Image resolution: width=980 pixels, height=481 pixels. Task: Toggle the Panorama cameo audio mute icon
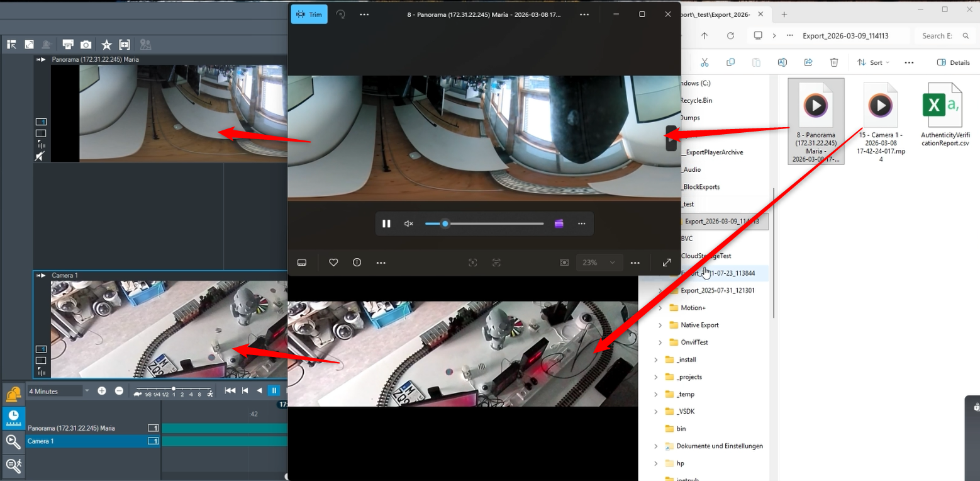coord(40,156)
